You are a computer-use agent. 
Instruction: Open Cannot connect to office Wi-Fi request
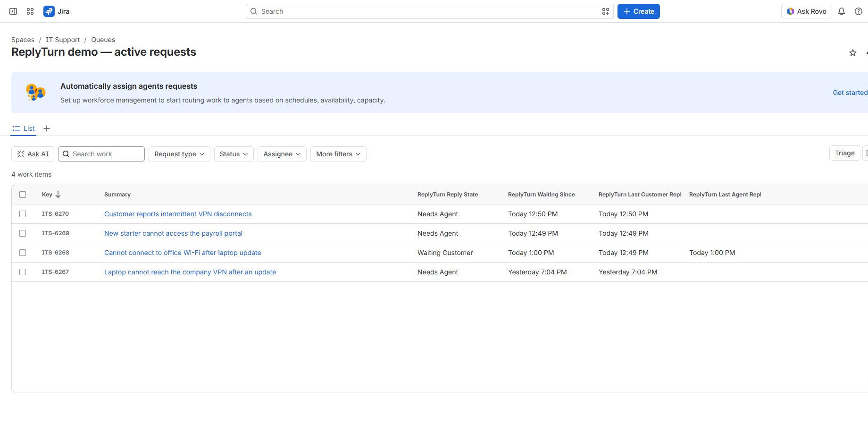pos(183,253)
